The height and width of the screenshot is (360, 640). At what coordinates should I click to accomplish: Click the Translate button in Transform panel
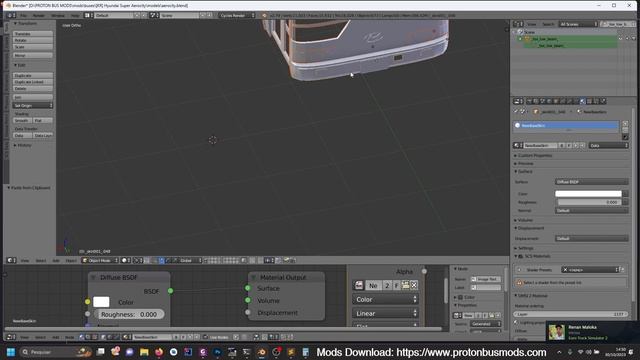pyautogui.click(x=33, y=34)
